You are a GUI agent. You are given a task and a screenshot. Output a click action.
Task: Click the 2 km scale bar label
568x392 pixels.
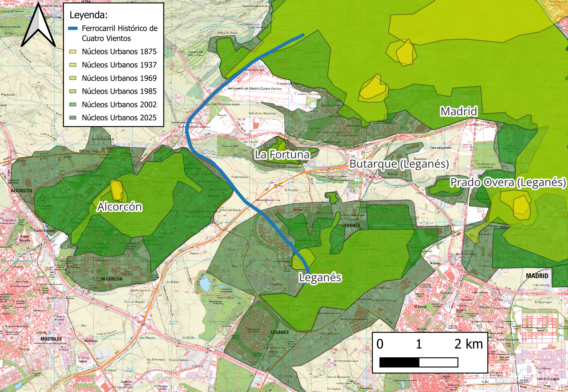tap(468, 344)
